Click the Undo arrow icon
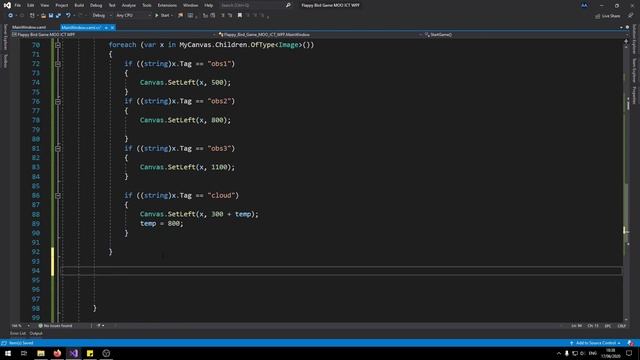The image size is (640, 360). [68, 16]
